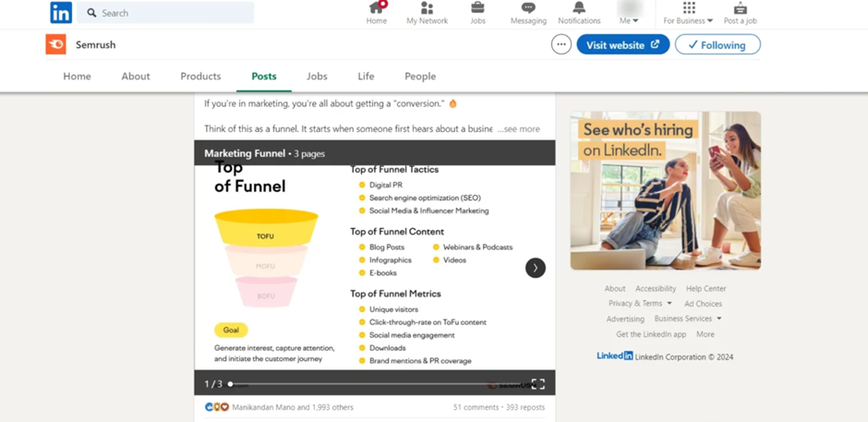Click the Top of Funnel Tactics heading
This screenshot has height=422, width=868.
(394, 170)
